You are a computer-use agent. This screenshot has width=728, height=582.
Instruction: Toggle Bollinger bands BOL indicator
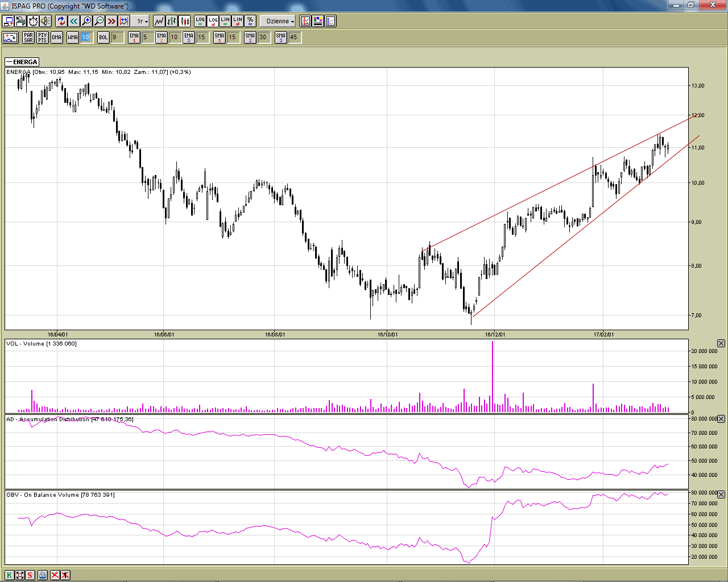(103, 37)
